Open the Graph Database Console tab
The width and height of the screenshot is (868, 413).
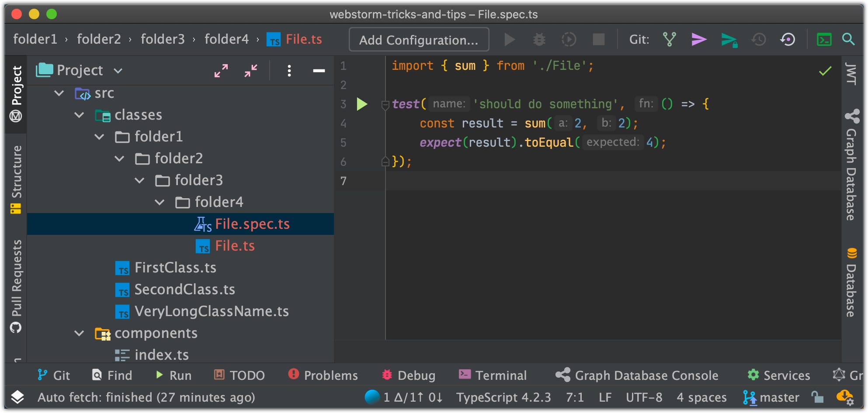click(637, 375)
